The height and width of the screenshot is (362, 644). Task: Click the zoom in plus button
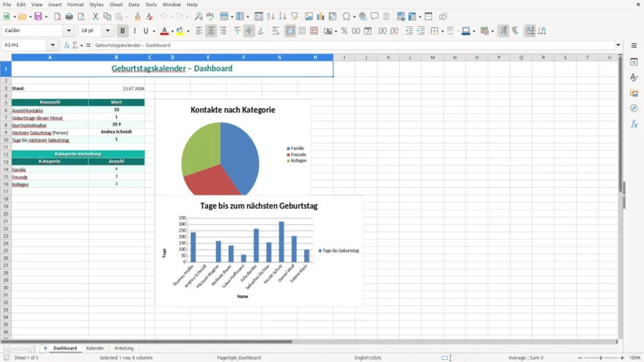(x=622, y=358)
